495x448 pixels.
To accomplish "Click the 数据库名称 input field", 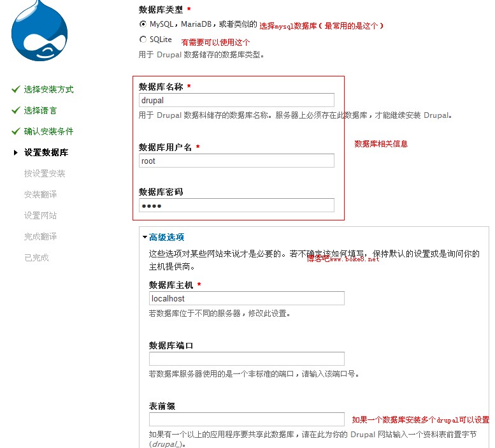I will 236,100.
